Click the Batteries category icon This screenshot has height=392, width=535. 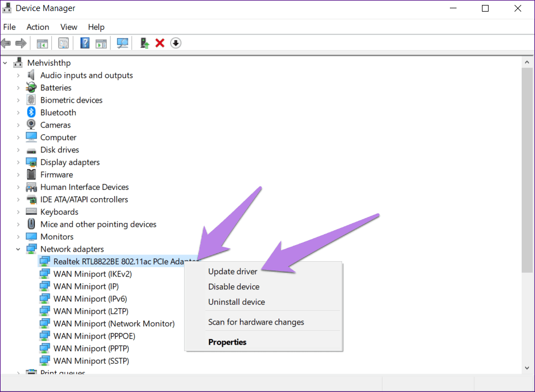31,87
